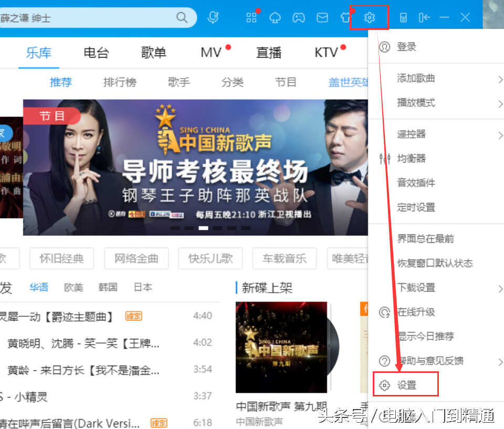Viewport: 504px width, 429px height.
Task: Choose the 车载音乐 tag button
Action: pyautogui.click(x=285, y=259)
